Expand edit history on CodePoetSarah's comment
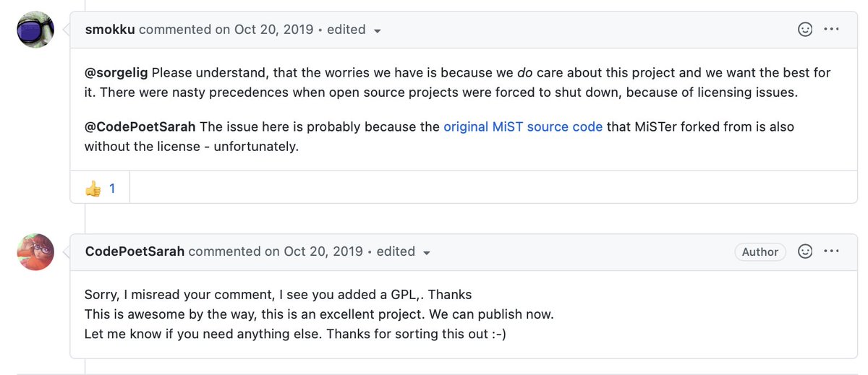This screenshot has height=375, width=868. tap(426, 253)
